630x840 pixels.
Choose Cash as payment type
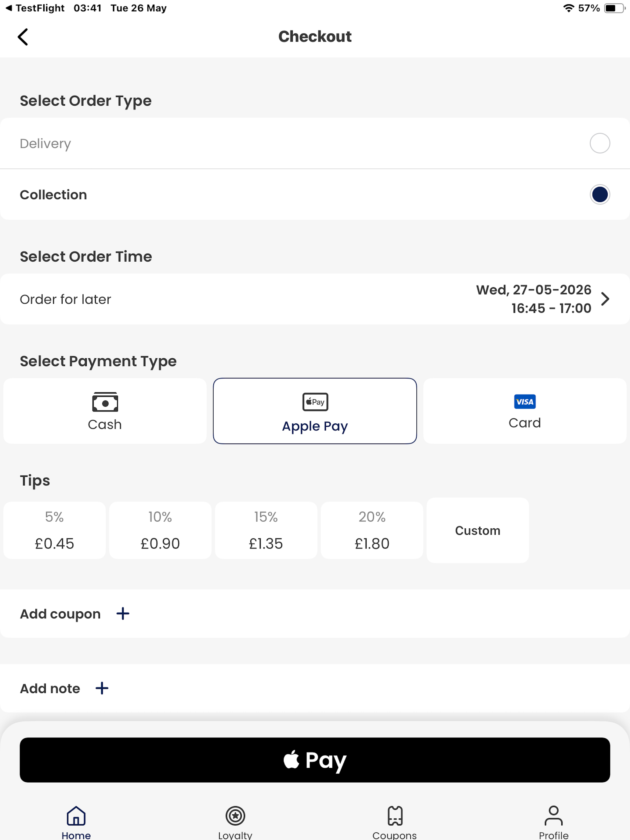coord(105,411)
